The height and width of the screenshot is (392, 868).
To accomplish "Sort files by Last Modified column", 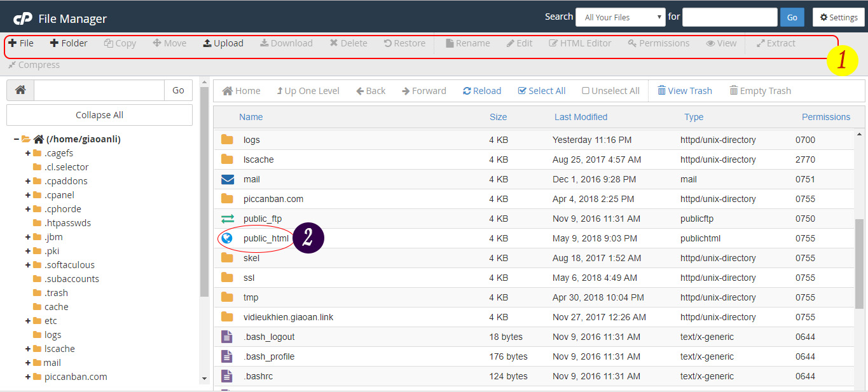I will pos(581,117).
